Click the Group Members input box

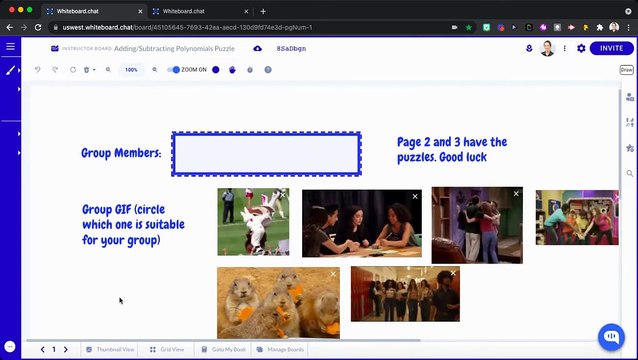[x=267, y=154]
